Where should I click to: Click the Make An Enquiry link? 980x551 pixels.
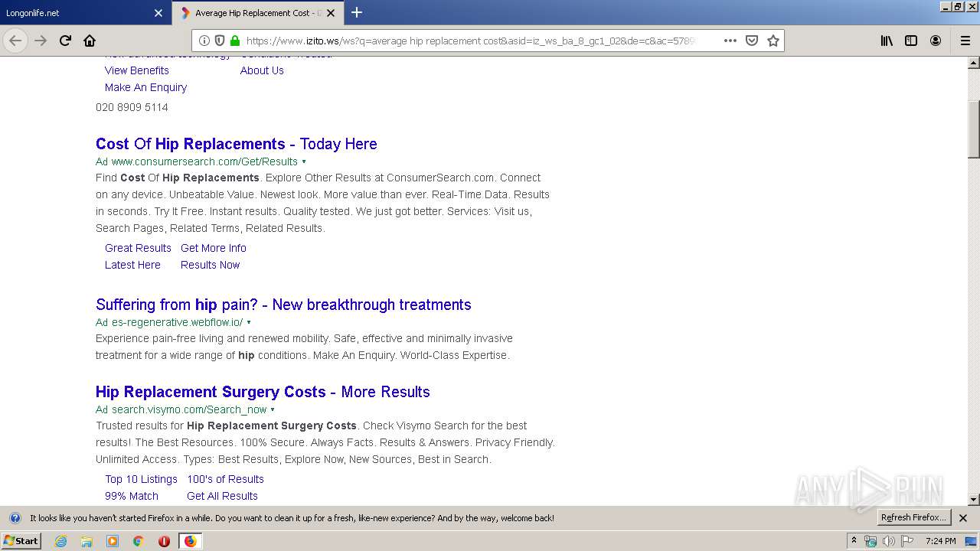pos(145,87)
